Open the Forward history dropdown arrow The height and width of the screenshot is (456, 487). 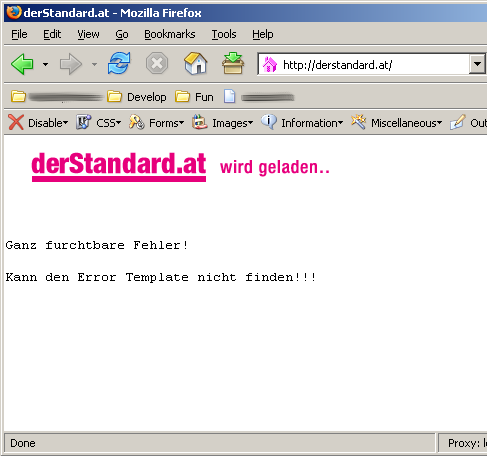coord(95,64)
